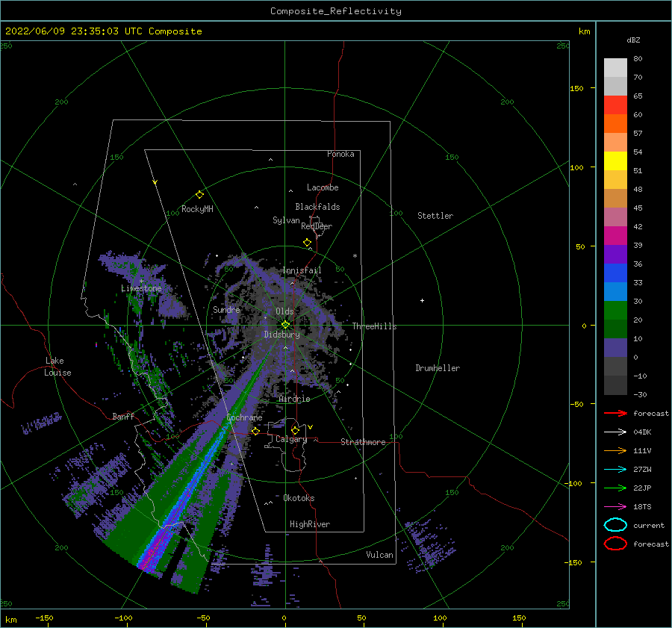Select the gray 65-70 dBZ swatch

coord(615,86)
